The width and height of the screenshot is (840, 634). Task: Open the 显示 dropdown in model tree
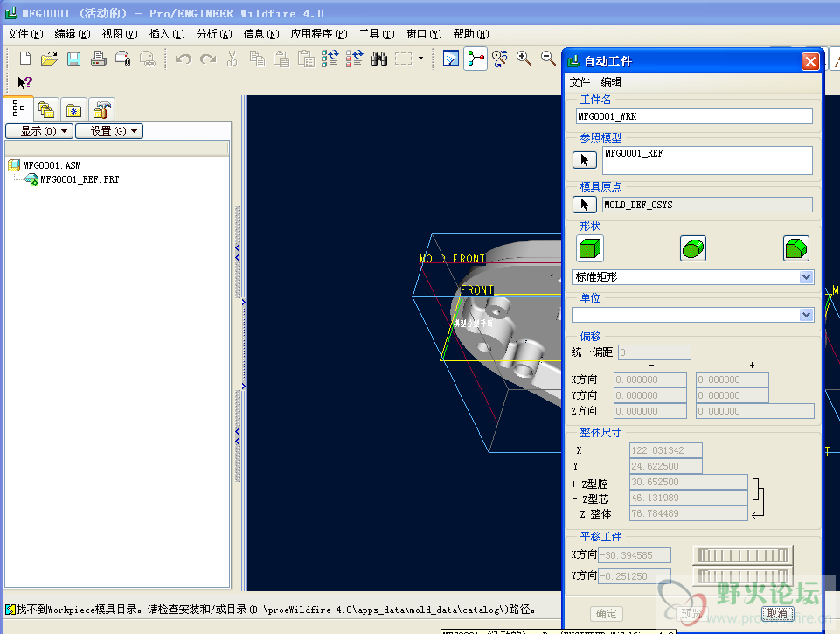click(39, 131)
